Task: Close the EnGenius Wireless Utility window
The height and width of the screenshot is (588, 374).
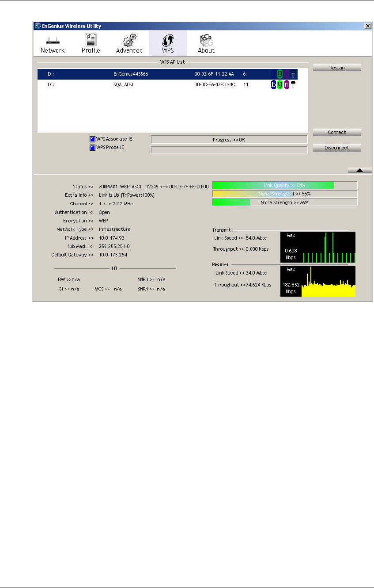Action: pyautogui.click(x=367, y=26)
